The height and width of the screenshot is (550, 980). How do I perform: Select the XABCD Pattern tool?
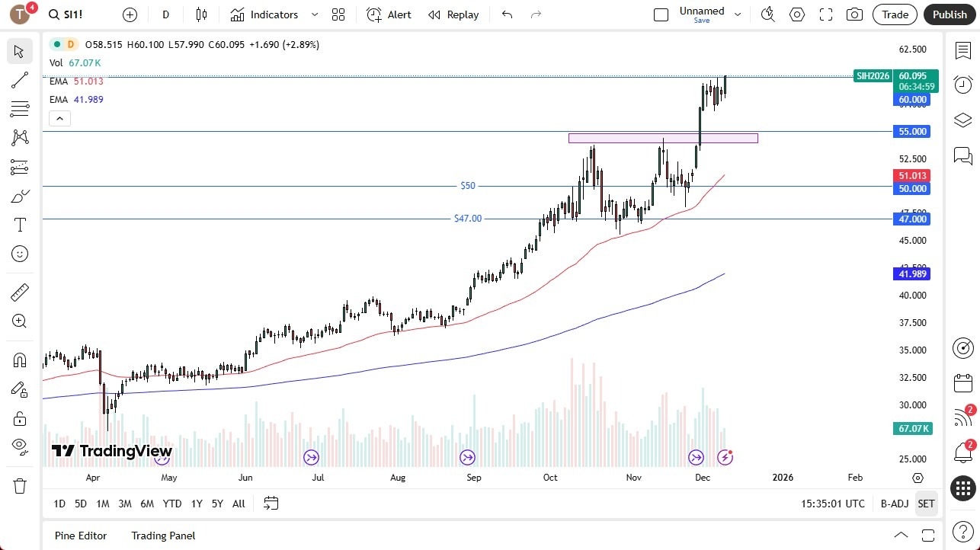pyautogui.click(x=19, y=137)
